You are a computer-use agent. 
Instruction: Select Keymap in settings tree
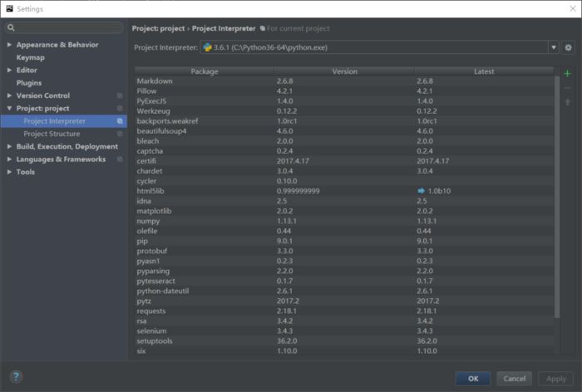tap(31, 57)
